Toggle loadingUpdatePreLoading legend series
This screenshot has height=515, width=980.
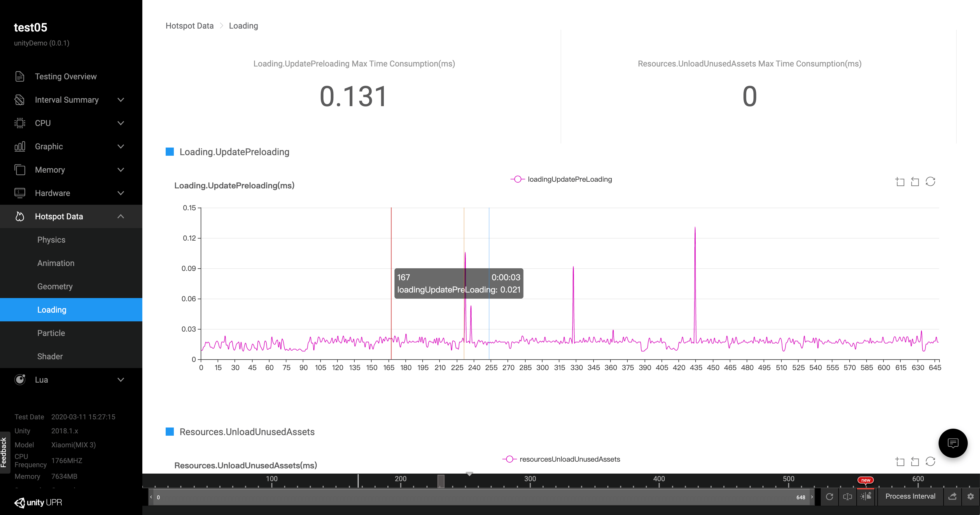pos(561,179)
